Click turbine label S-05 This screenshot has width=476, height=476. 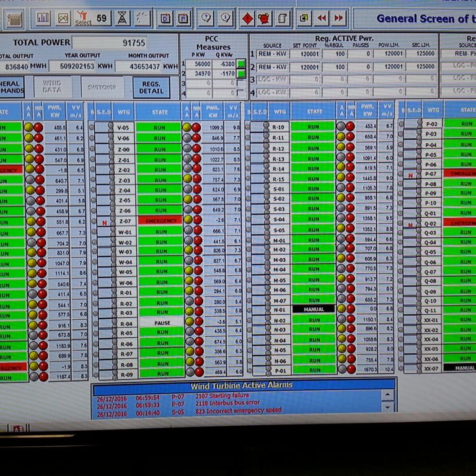279,230
